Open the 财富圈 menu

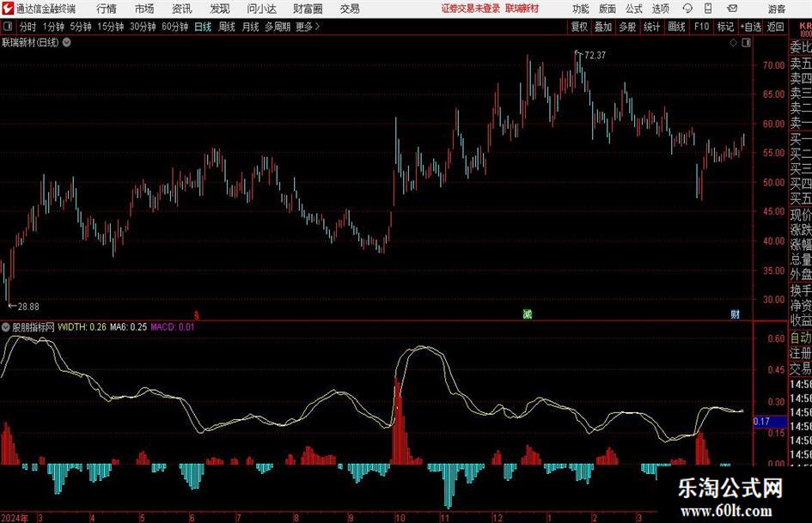(x=308, y=9)
